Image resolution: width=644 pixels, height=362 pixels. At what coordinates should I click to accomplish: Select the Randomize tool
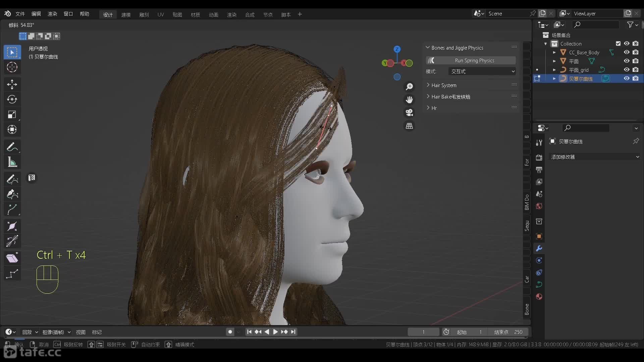12,274
